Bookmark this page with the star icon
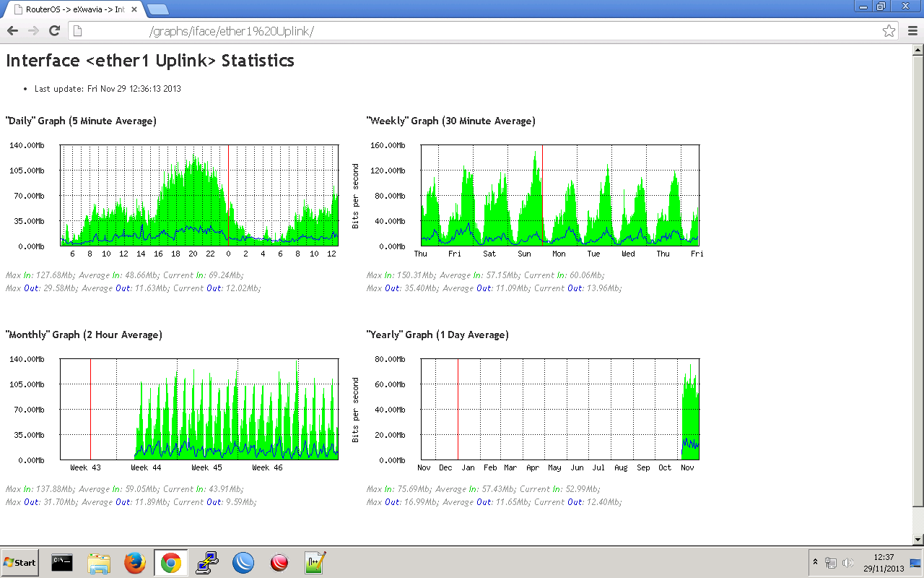924x578 pixels. click(889, 30)
